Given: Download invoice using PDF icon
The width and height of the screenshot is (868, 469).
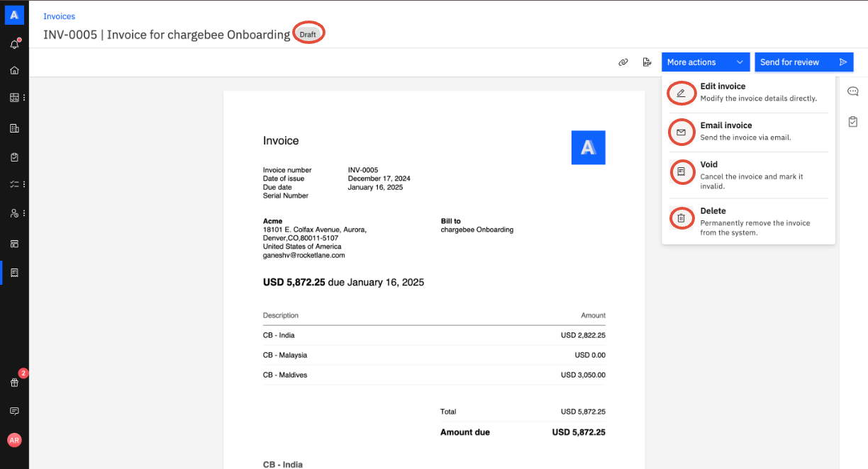Looking at the screenshot, I should pyautogui.click(x=647, y=62).
